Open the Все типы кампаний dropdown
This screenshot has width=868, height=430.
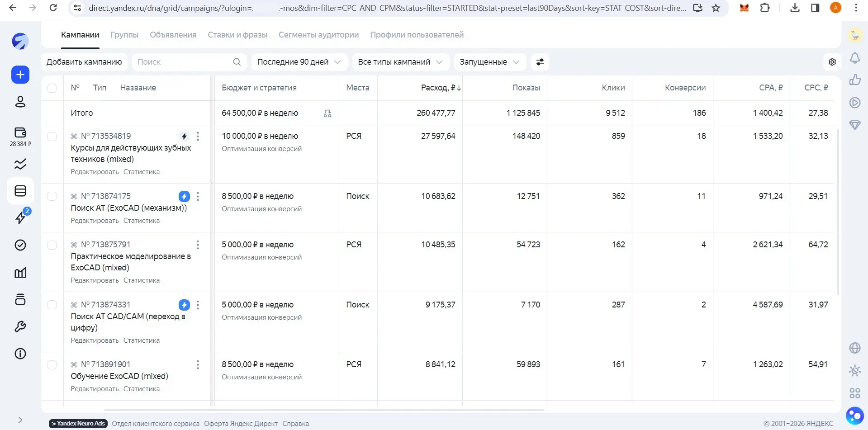point(400,62)
